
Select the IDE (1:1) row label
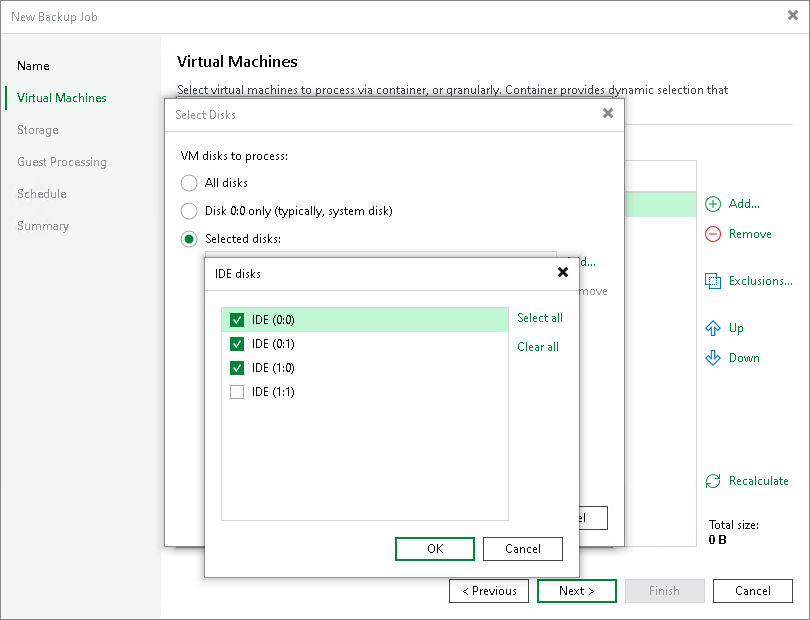[x=273, y=392]
